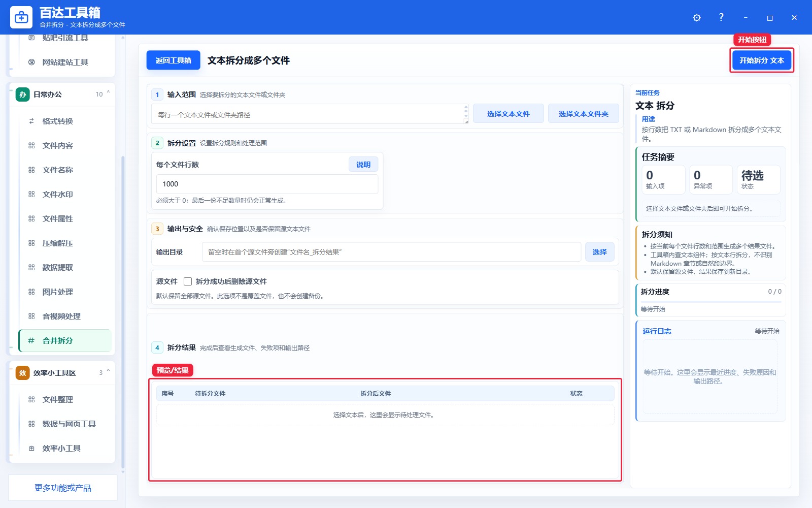Click the 网站建站工具 sidebar icon

(31, 62)
